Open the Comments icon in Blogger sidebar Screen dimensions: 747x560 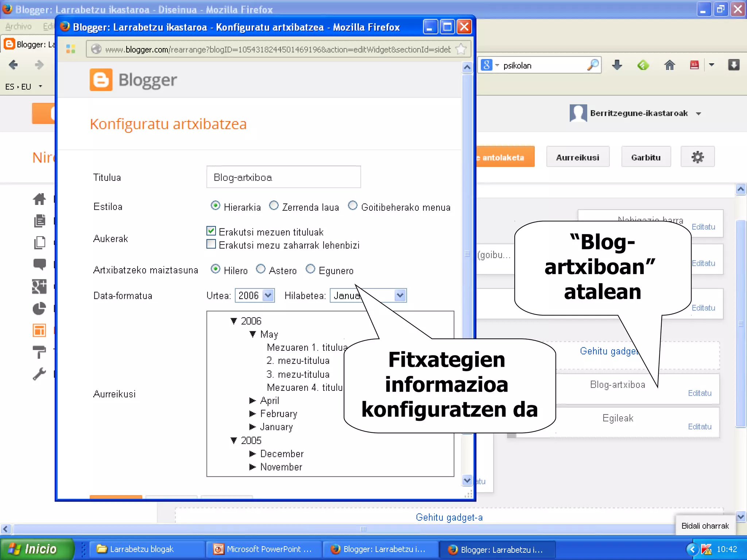(x=39, y=264)
